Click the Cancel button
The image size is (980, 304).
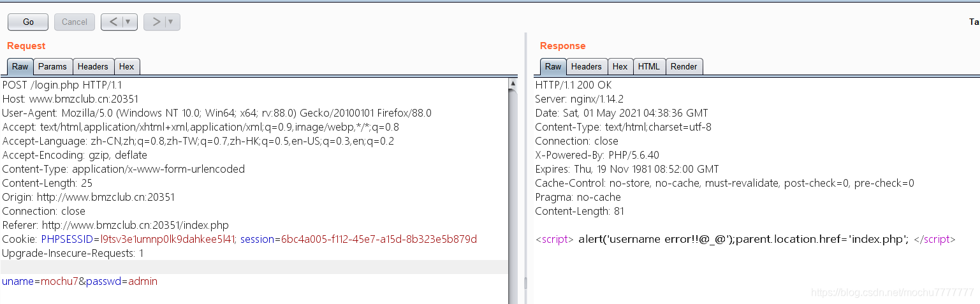tap(75, 22)
